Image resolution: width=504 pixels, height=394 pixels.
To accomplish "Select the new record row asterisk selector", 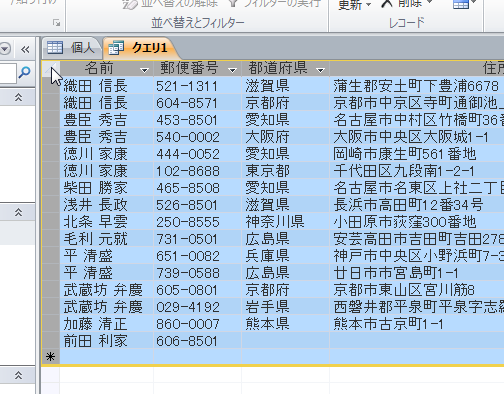I will 51,357.
